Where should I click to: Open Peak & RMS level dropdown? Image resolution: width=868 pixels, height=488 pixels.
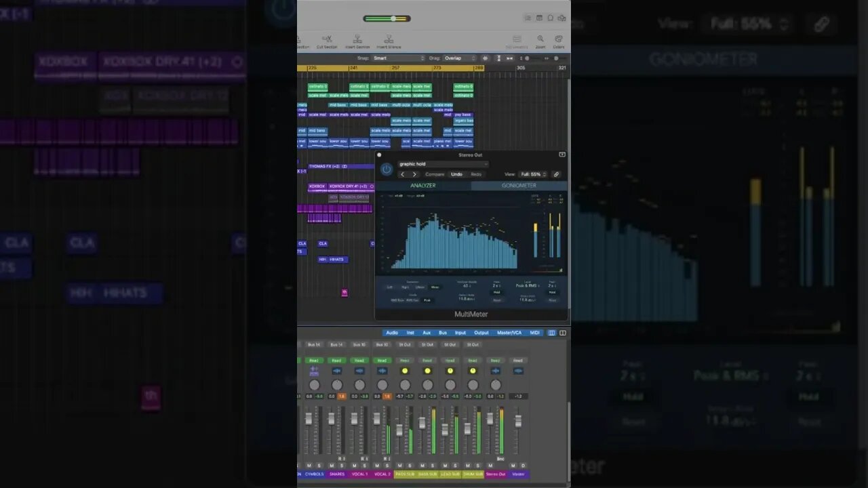[x=528, y=285]
